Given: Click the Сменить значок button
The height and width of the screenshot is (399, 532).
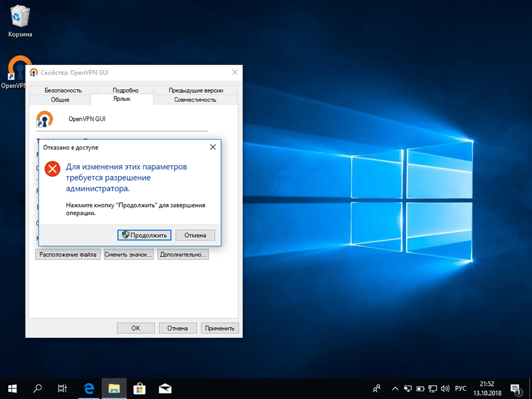Looking at the screenshot, I should [128, 254].
